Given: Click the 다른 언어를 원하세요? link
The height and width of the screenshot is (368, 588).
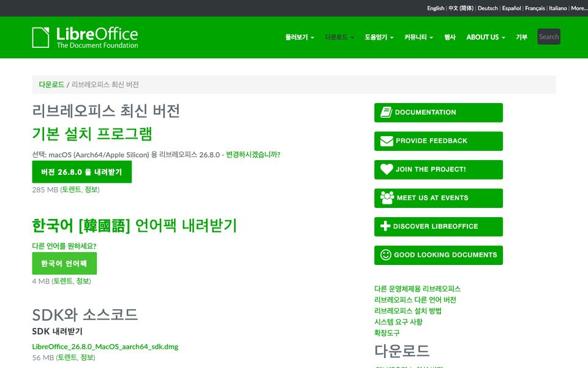Looking at the screenshot, I should coord(64,246).
